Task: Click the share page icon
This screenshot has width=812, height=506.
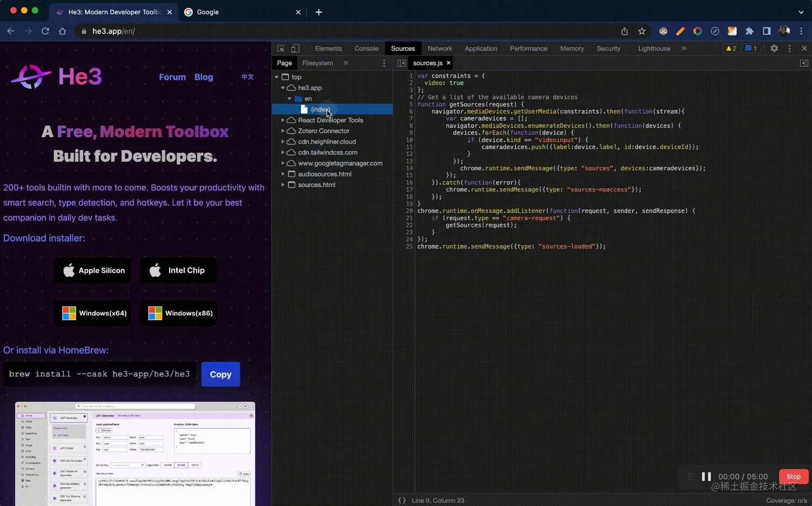Action: pyautogui.click(x=625, y=31)
